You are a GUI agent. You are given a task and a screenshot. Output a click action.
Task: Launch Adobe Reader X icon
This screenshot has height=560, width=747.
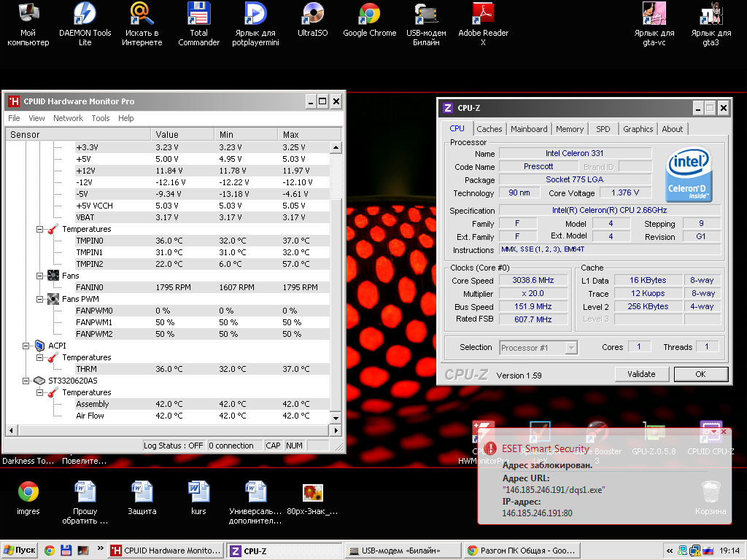(x=483, y=15)
